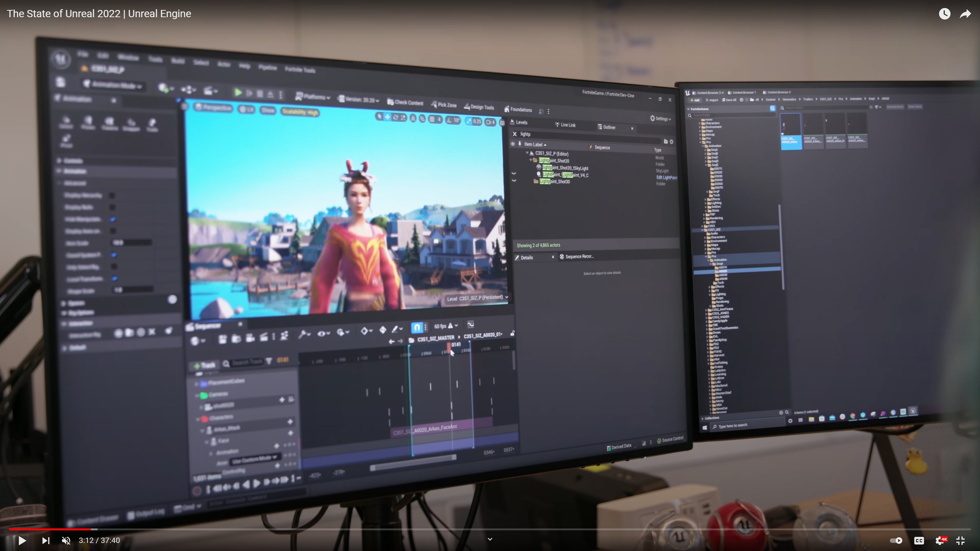This screenshot has width=980, height=551.
Task: Open the Platforms dropdown
Action: pyautogui.click(x=313, y=97)
